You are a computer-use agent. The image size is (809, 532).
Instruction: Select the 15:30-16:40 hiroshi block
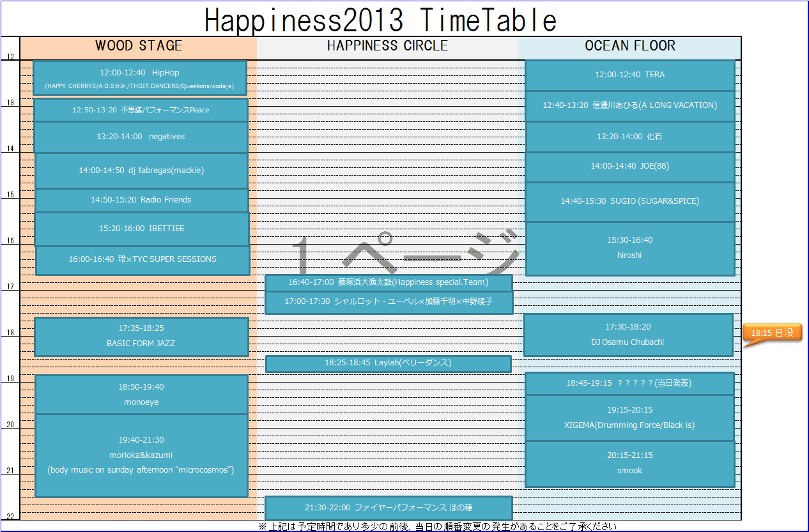click(629, 248)
